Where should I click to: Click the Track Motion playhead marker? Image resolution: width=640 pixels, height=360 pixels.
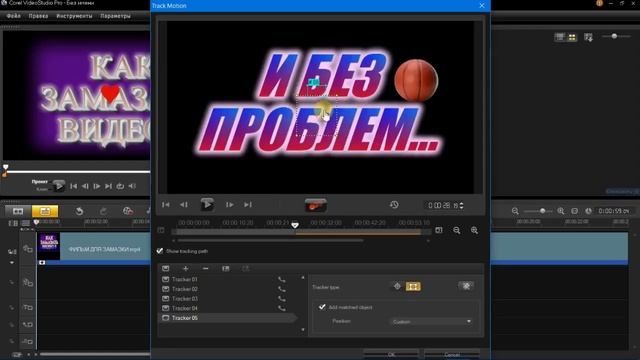tap(295, 225)
